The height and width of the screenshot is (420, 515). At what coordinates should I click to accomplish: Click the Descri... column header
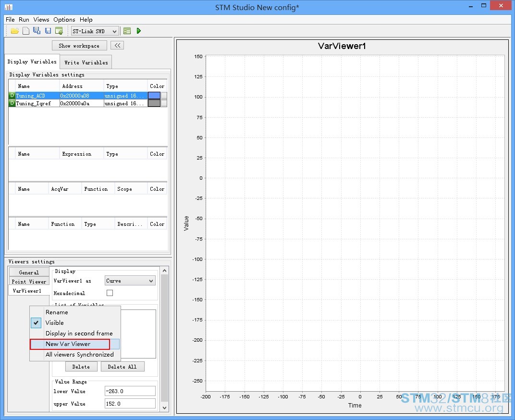click(x=130, y=224)
